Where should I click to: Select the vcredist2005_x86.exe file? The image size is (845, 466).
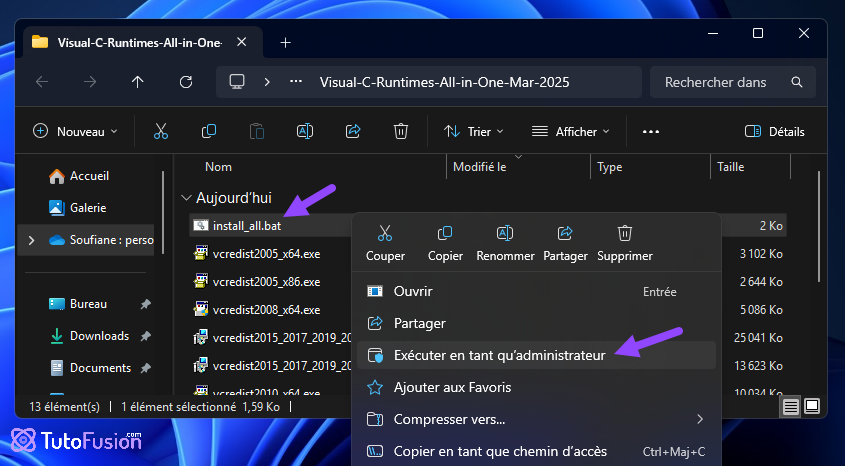[x=266, y=282]
